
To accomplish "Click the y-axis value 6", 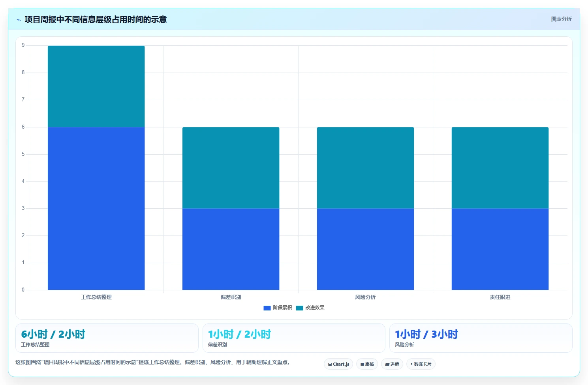I will (23, 127).
